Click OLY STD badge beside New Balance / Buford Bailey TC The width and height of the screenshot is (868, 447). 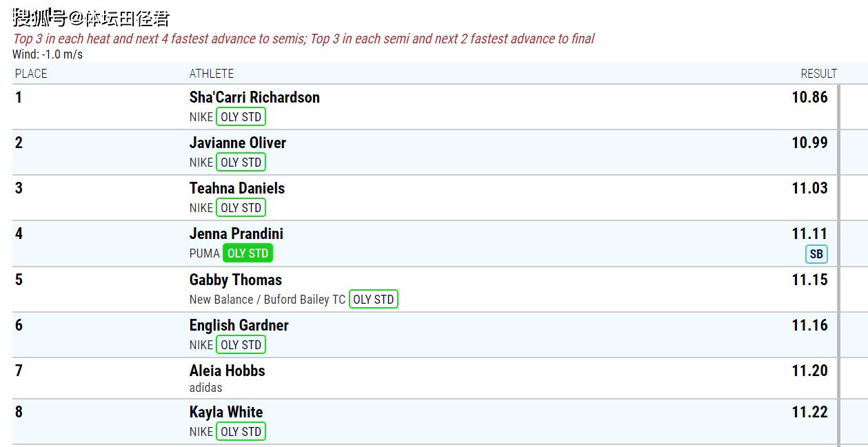pos(373,300)
